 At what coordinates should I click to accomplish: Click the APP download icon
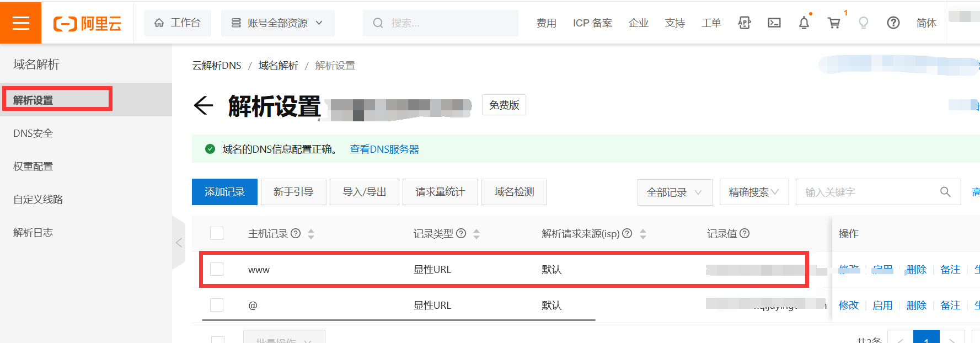pos(745,23)
